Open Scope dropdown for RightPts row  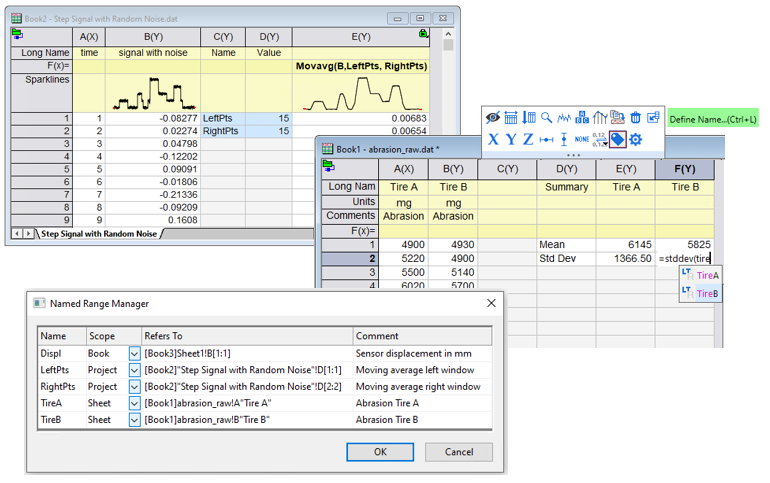coord(135,386)
